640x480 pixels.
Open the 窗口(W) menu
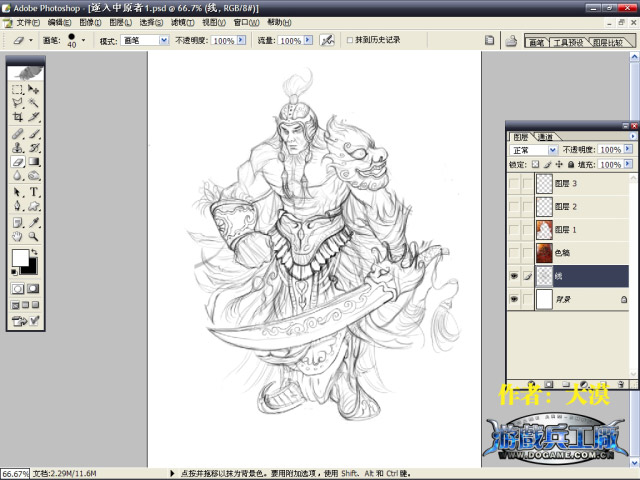[x=247, y=22]
